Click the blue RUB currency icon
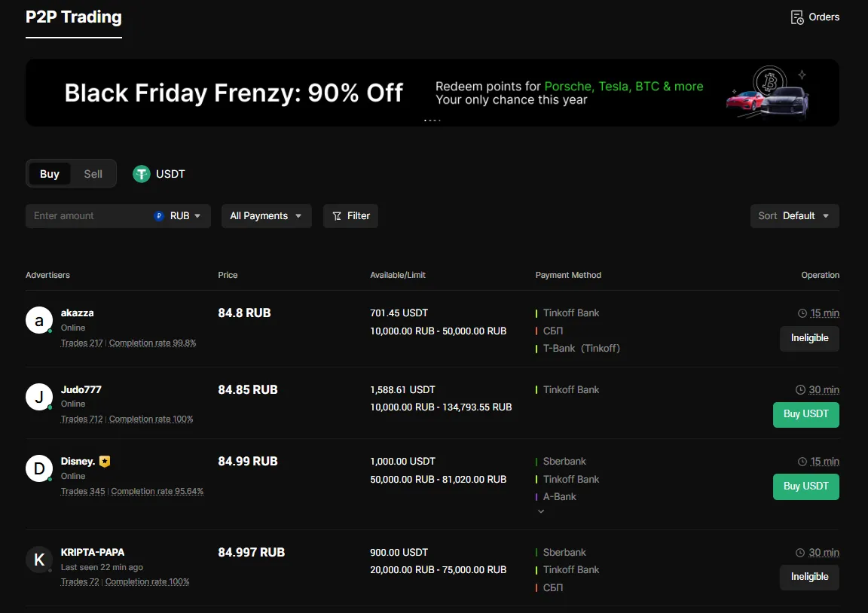This screenshot has height=613, width=868. click(x=159, y=216)
